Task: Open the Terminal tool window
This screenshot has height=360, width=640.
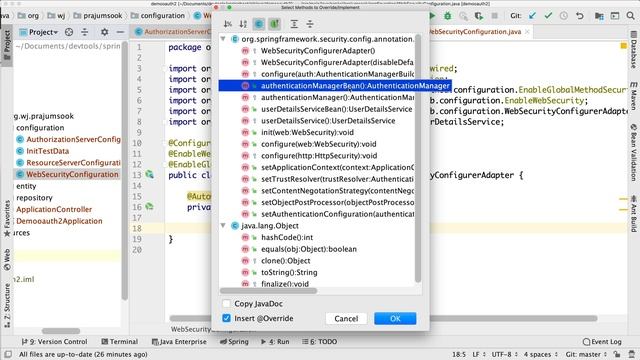Action: (120, 342)
